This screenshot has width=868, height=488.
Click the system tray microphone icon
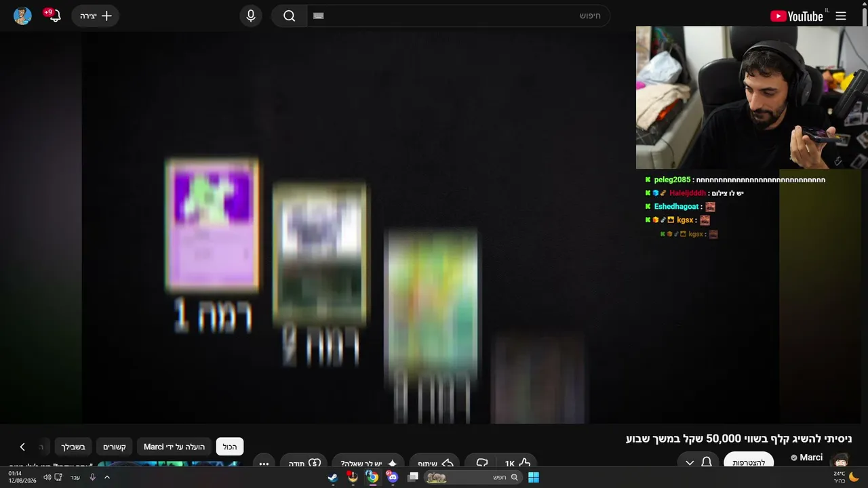click(x=92, y=477)
